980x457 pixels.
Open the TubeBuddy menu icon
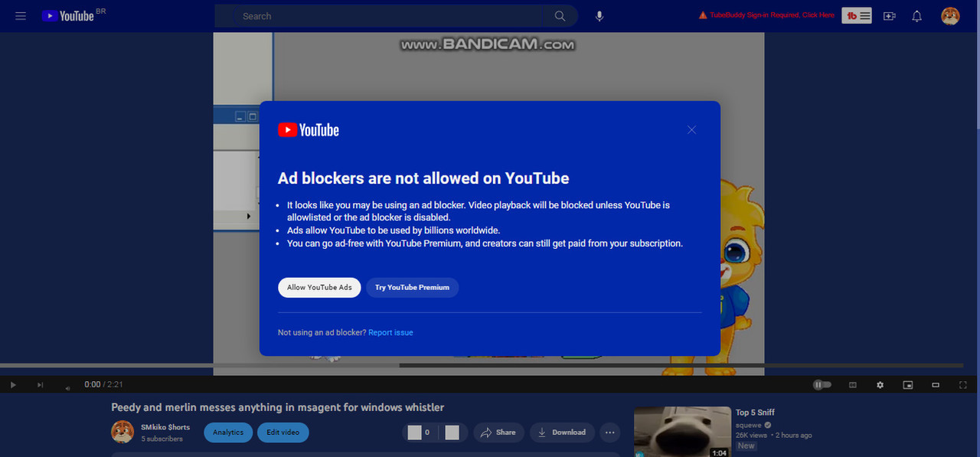click(857, 16)
